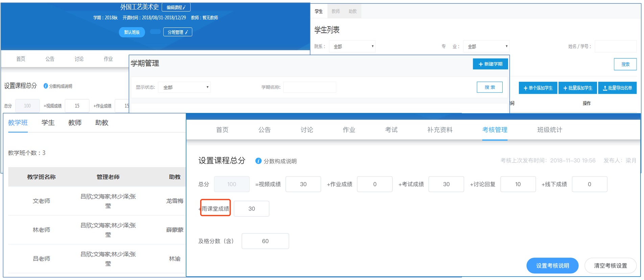Click the 线下成绩 field showing 0
The height and width of the screenshot is (280, 644).
pos(590,184)
